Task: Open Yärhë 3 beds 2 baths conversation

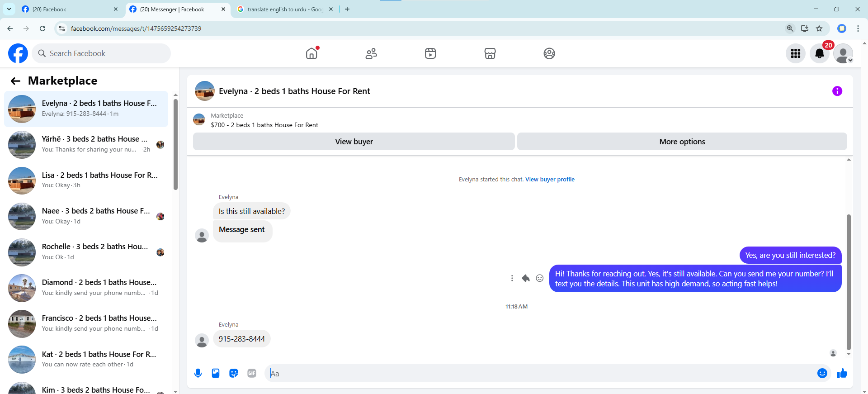Action: (x=86, y=145)
